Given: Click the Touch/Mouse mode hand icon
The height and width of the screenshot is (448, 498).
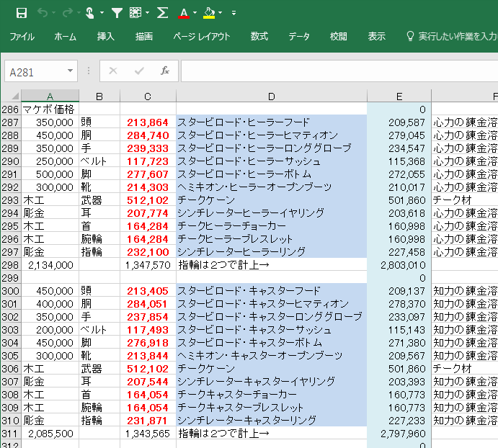Looking at the screenshot, I should click(x=89, y=13).
